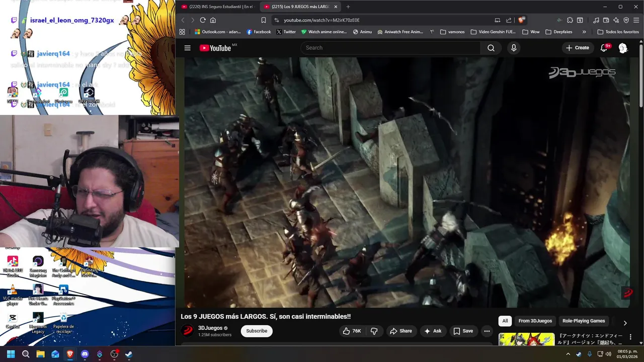Open Samsung Magician desktop shortcut
This screenshot has height=362, width=644.
(x=38, y=266)
